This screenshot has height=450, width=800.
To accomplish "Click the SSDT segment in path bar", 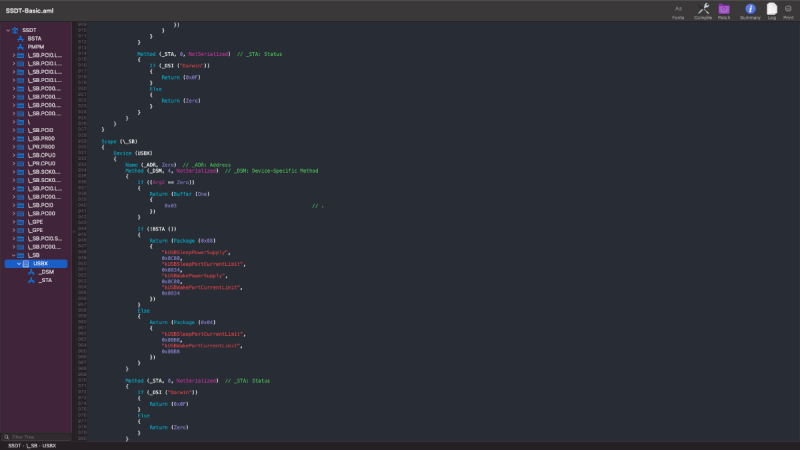I will click(11, 445).
